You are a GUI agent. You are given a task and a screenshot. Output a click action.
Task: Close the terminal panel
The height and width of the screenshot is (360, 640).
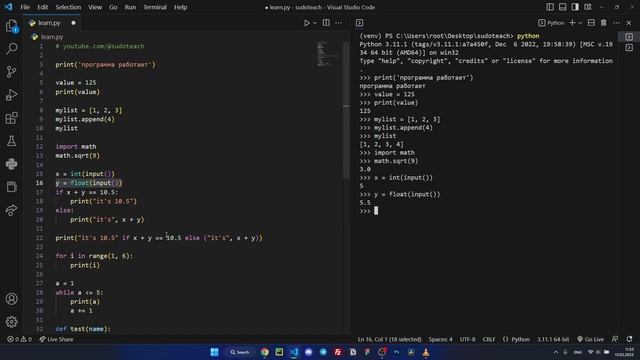[629, 23]
